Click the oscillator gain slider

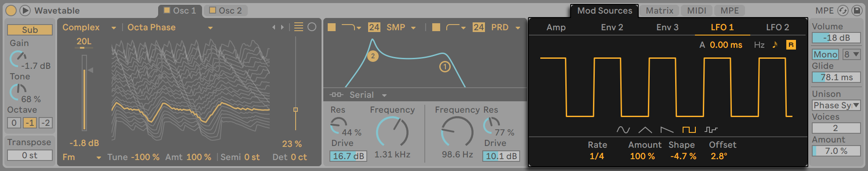pos(84,93)
